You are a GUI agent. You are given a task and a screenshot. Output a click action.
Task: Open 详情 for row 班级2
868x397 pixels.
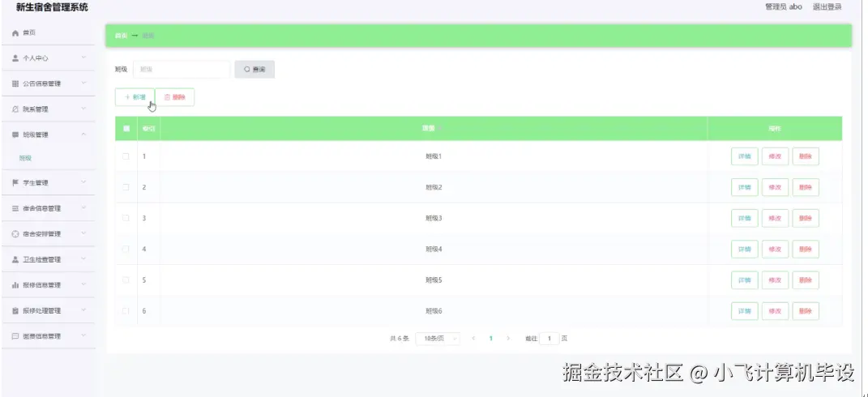pyautogui.click(x=745, y=187)
